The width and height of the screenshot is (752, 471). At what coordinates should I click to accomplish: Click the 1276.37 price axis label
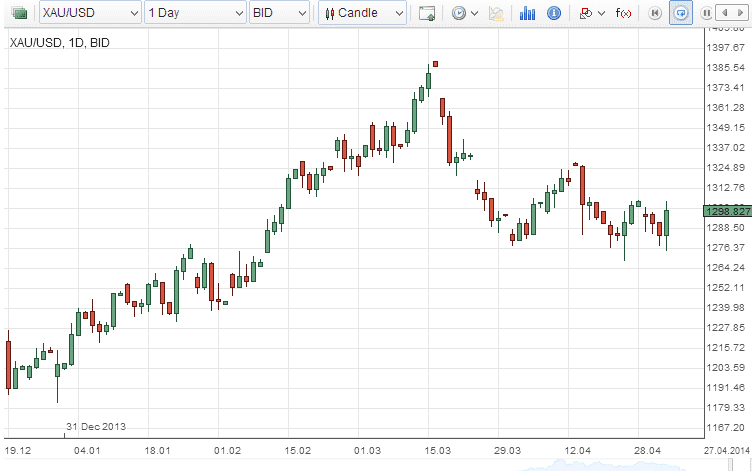click(x=726, y=247)
